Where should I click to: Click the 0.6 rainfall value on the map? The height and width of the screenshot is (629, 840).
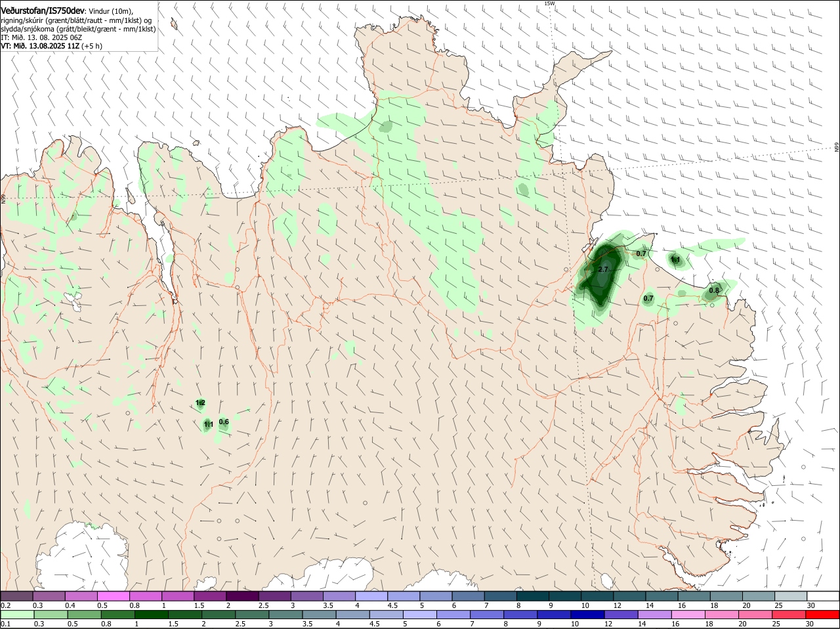point(224,422)
